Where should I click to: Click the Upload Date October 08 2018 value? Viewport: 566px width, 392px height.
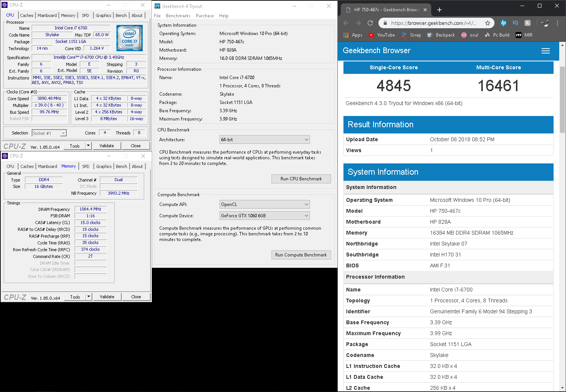point(462,139)
